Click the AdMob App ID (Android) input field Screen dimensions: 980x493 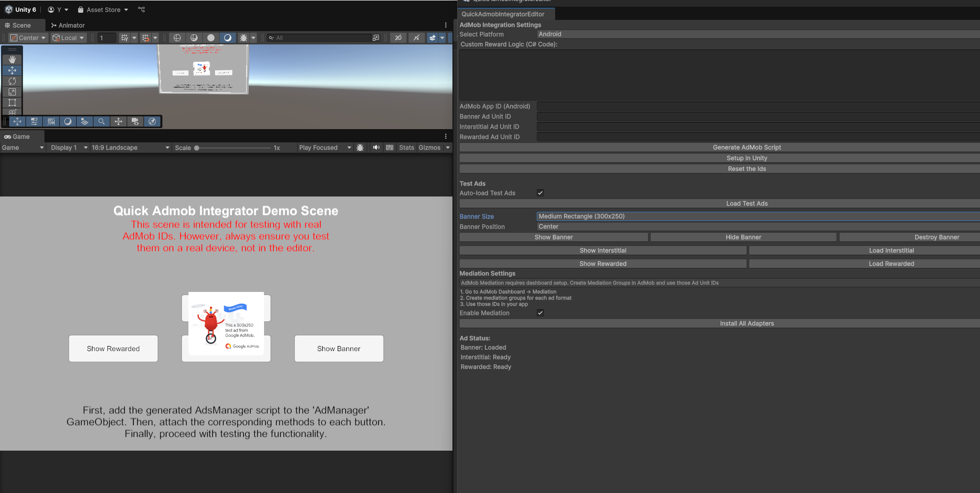[x=758, y=106]
